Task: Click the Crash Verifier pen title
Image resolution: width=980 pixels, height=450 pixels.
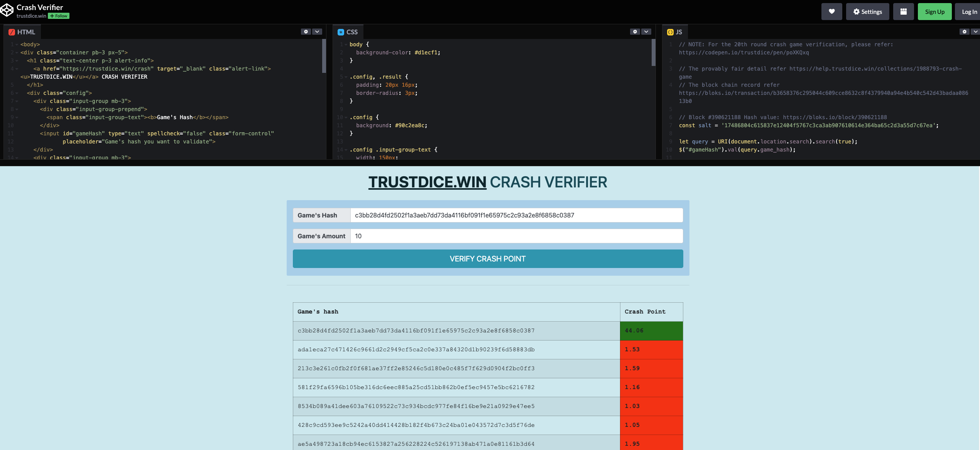Action: (x=40, y=7)
